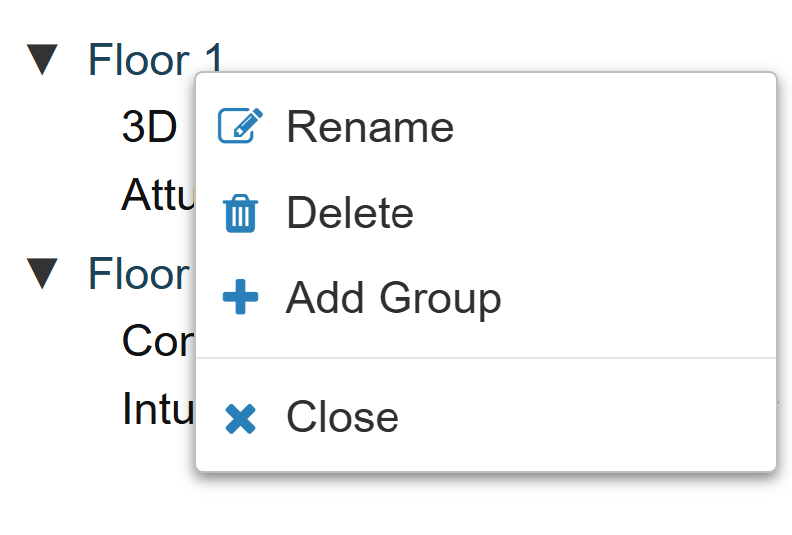
Task: Dismiss the menu via Close label
Action: point(342,417)
